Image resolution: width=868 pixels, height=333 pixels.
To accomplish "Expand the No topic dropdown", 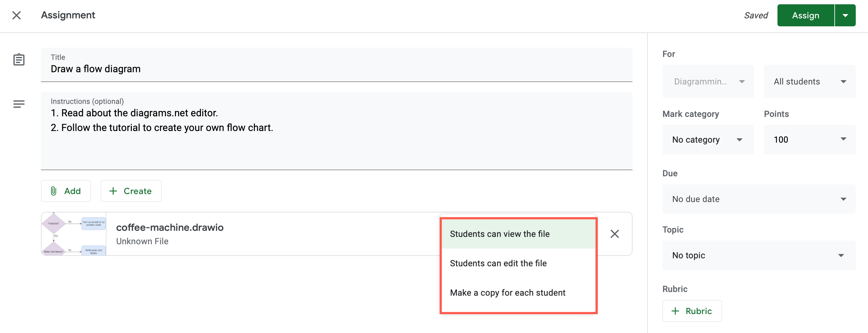I will (x=759, y=255).
